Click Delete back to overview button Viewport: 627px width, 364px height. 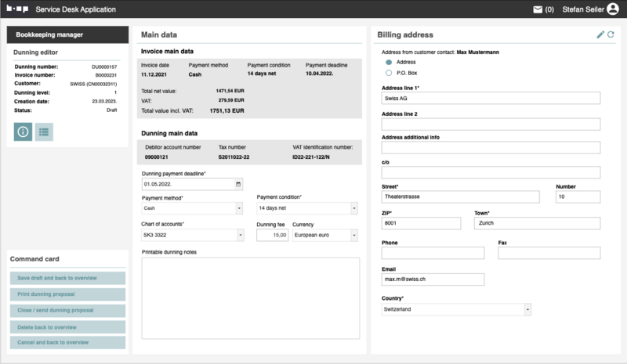tap(67, 326)
